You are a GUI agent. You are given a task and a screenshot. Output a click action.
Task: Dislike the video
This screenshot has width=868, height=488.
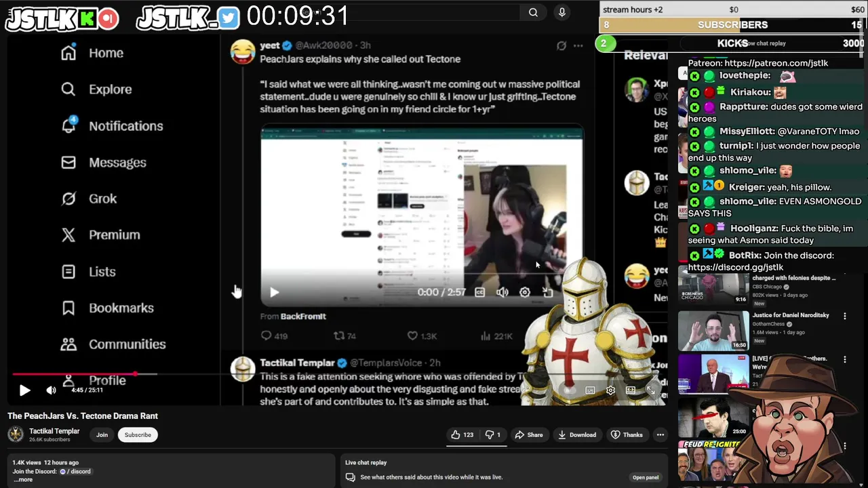click(492, 435)
